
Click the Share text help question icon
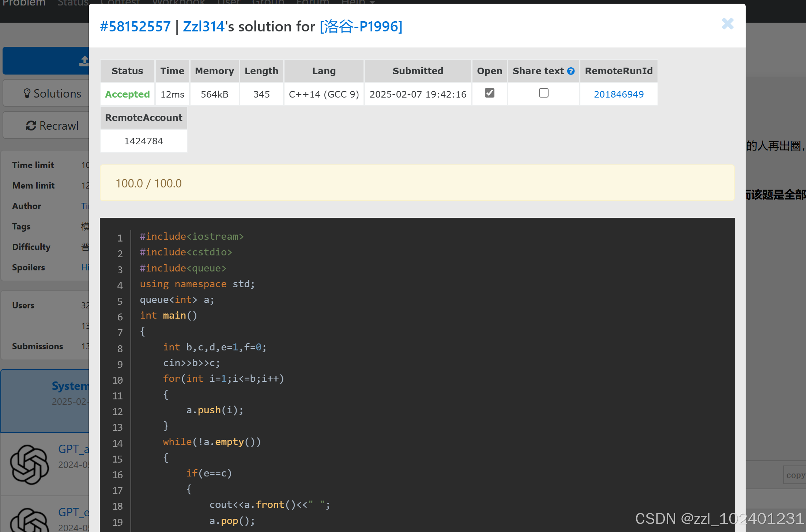click(x=571, y=71)
